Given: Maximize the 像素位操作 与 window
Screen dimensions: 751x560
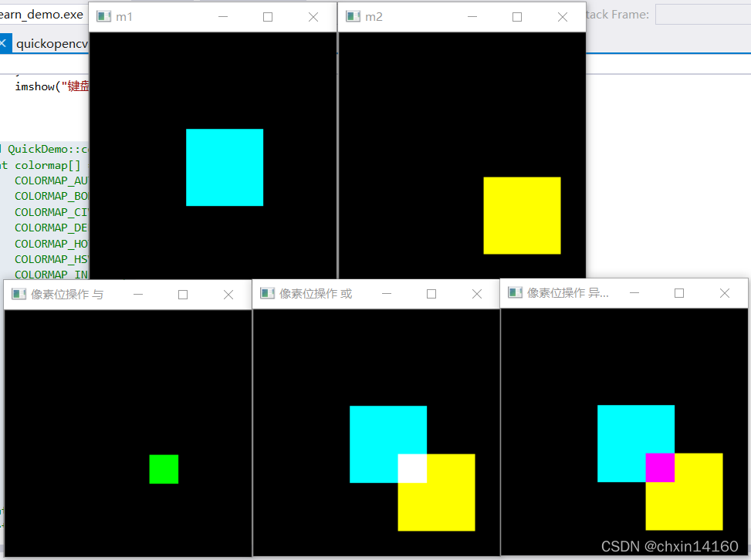Looking at the screenshot, I should (x=183, y=295).
